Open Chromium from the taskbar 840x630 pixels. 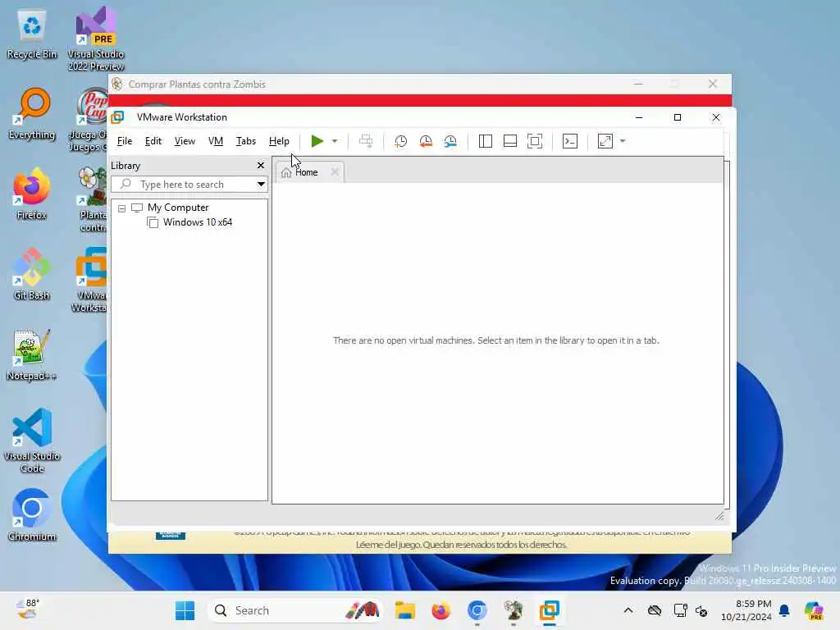click(x=477, y=610)
